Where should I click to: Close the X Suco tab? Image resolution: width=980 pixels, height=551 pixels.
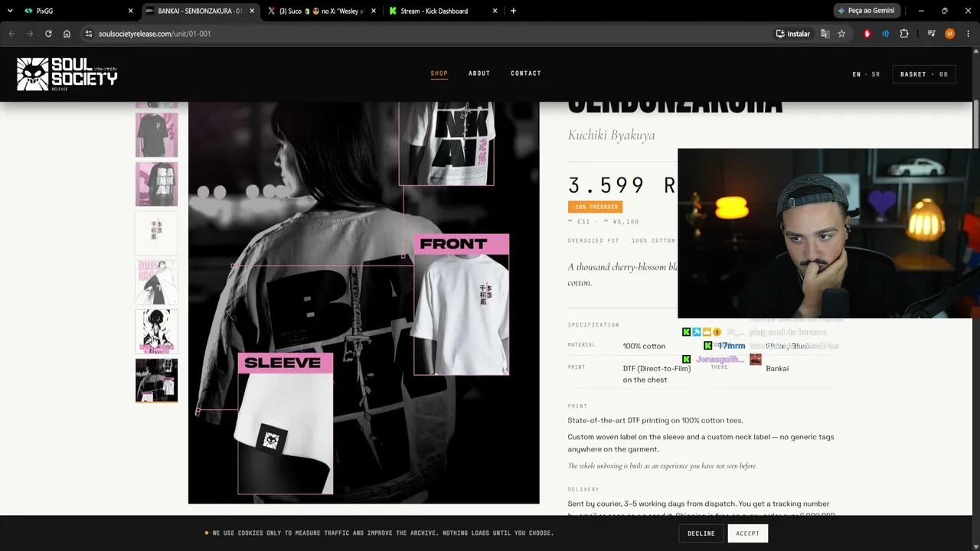click(x=374, y=11)
